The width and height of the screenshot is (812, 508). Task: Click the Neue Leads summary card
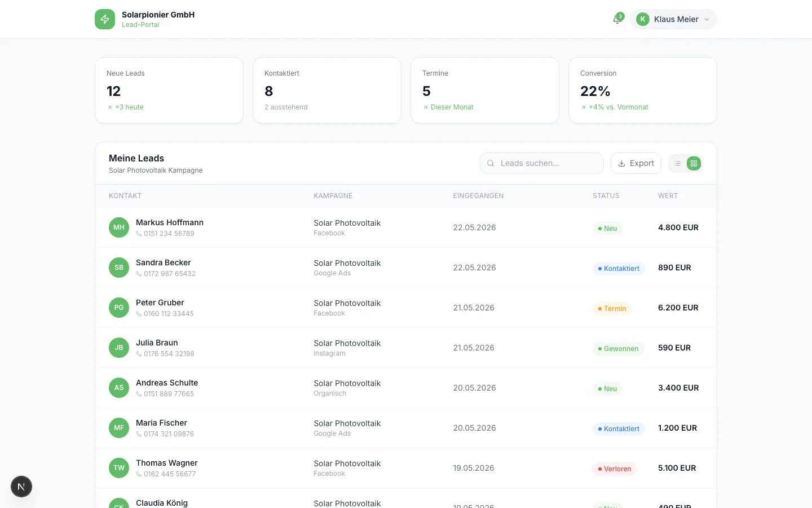pyautogui.click(x=169, y=90)
